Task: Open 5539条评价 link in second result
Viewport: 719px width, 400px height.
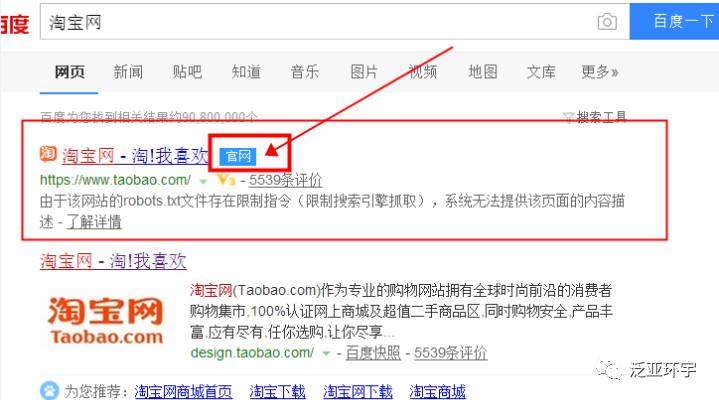Action: tap(450, 353)
